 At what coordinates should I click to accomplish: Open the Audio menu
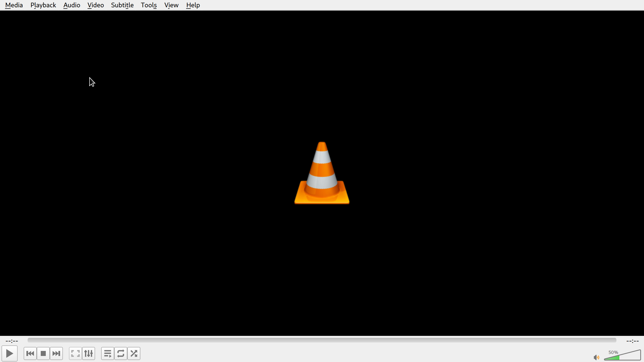point(72,5)
